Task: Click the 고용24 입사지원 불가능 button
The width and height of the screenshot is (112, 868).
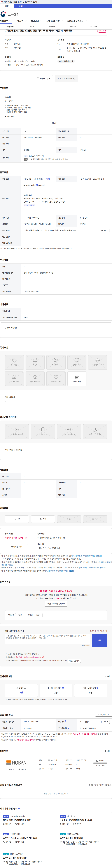Action: [66, 78]
